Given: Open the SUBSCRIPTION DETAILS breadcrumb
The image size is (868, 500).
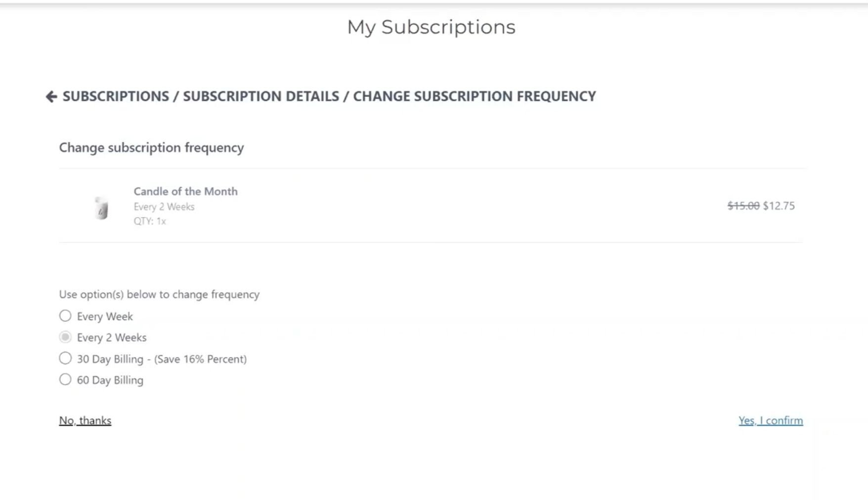Looking at the screenshot, I should pyautogui.click(x=261, y=96).
